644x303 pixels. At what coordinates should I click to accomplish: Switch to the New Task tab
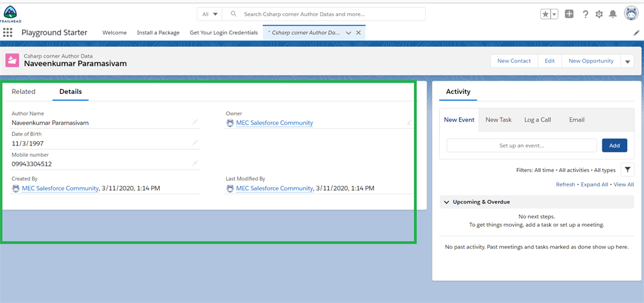tap(499, 120)
